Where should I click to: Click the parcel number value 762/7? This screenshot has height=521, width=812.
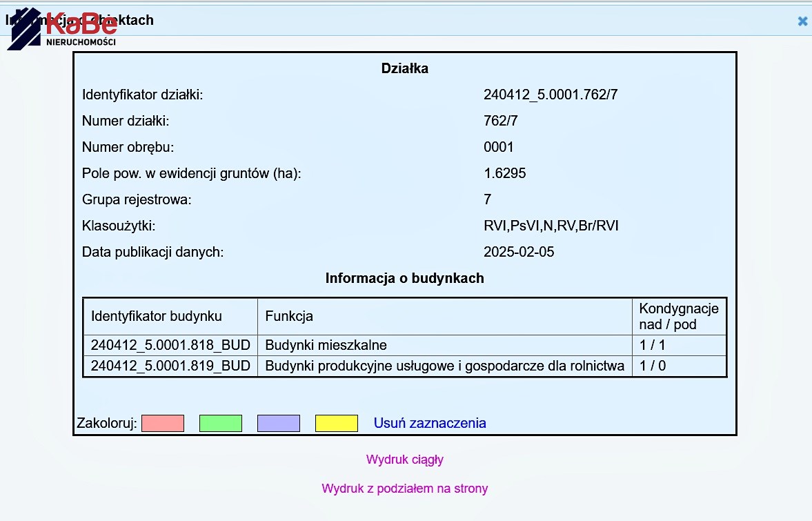pos(501,121)
